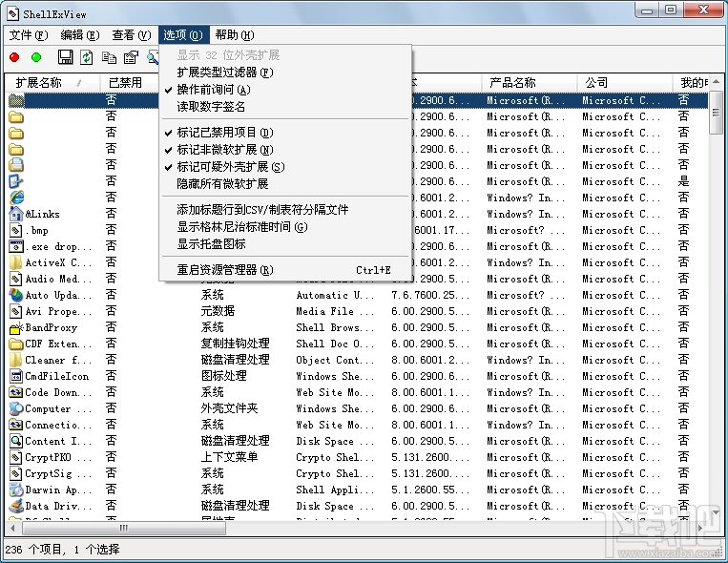
Task: Choose 扩展类型过滤器(F) menu entry
Action: pyautogui.click(x=285, y=72)
